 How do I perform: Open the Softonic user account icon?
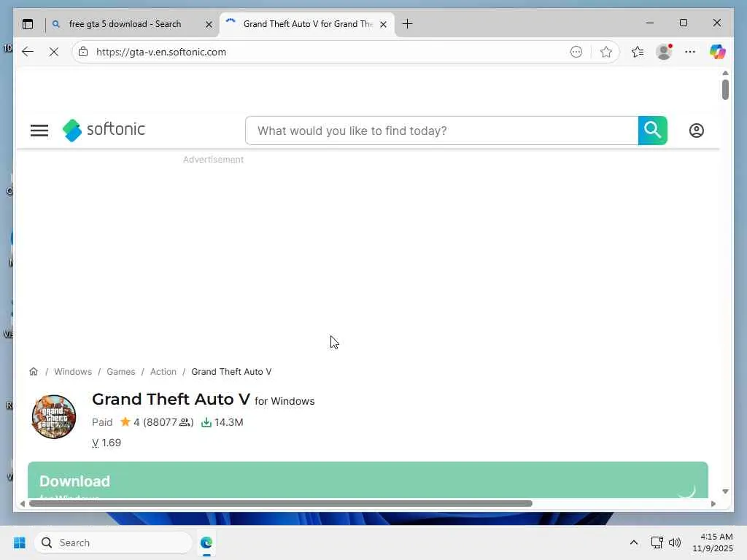click(697, 131)
